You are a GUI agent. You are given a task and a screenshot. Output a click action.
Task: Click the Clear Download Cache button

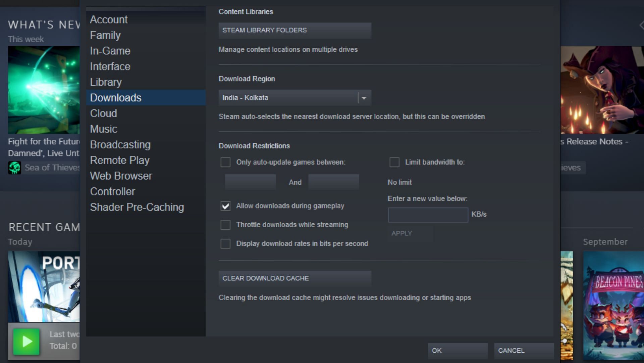coord(294,278)
